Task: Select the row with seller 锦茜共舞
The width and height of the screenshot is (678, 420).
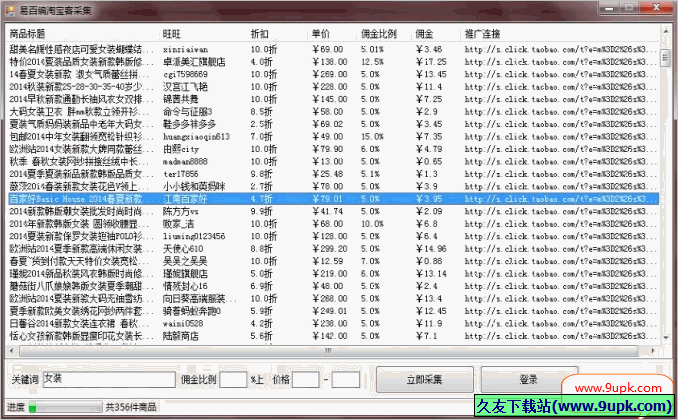Action: pyautogui.click(x=332, y=99)
